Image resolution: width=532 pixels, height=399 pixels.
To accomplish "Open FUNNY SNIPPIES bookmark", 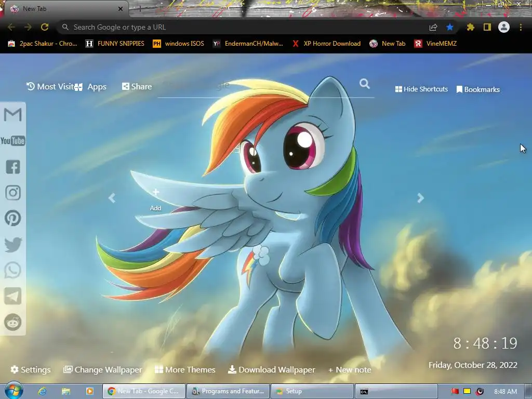I will click(115, 44).
